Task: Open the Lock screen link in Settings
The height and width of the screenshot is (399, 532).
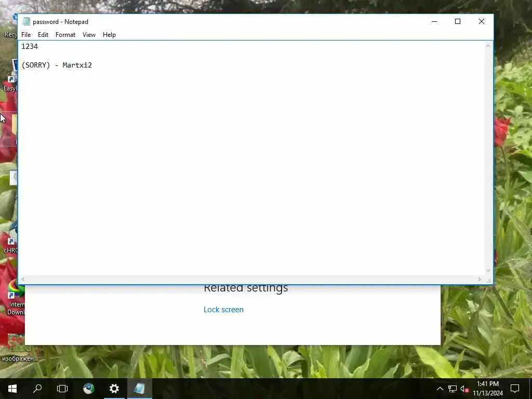Action: [x=223, y=310]
